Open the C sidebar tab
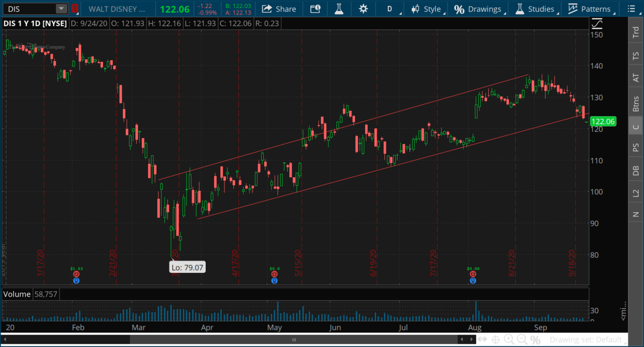Screen dimensions: 644x347 (636, 127)
